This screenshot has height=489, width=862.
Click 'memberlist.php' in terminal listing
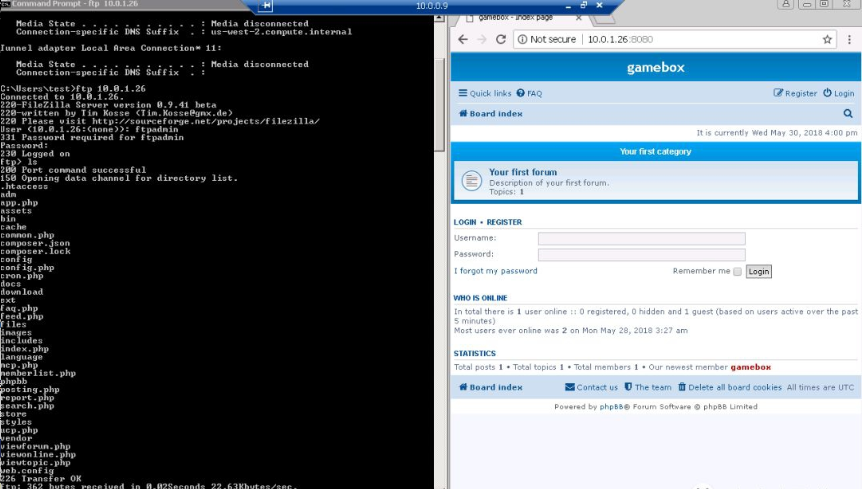[x=38, y=374]
